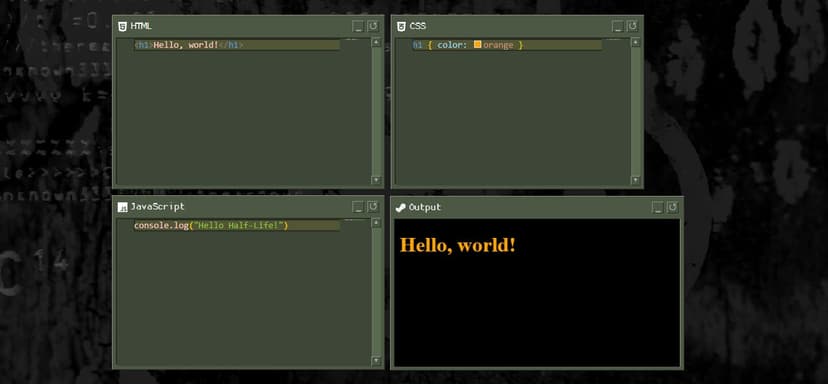Click the console.log line in JavaScript editor

237,226
